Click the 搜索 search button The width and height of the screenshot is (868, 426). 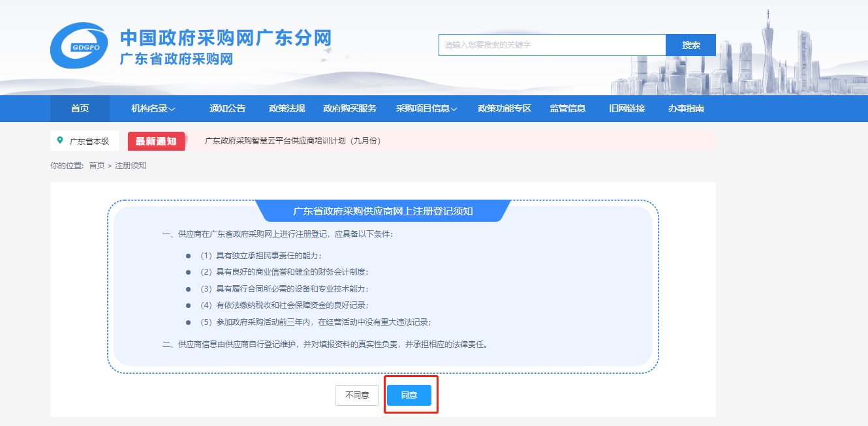click(x=690, y=45)
